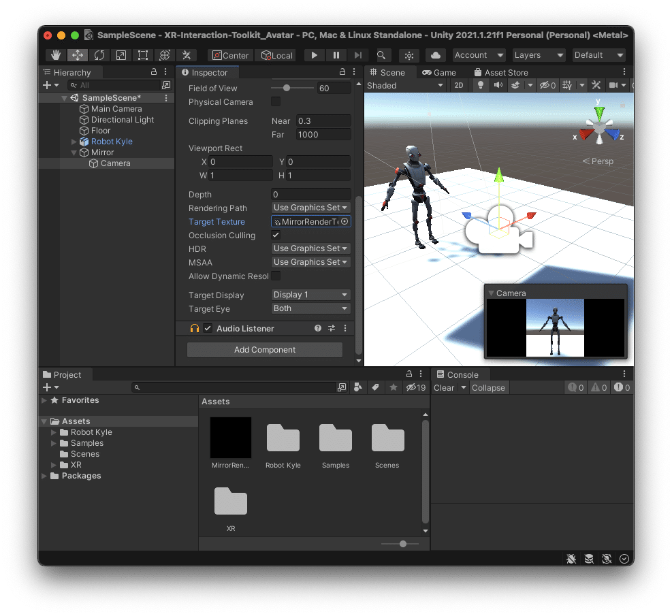Collapse SampleScene in Hierarchy
Viewport: 672px width, 616px height.
(x=64, y=98)
